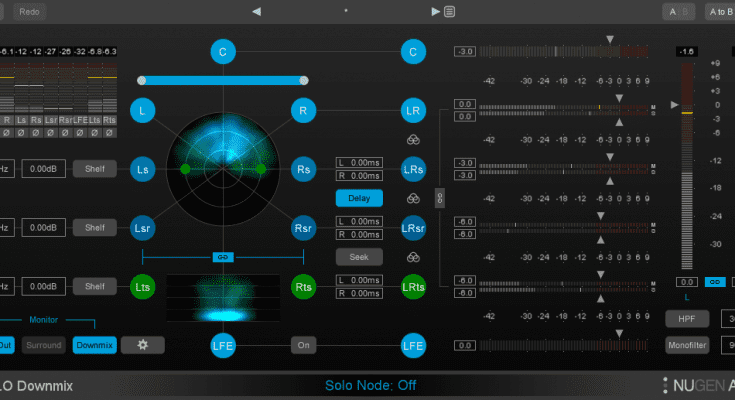
Task: Go to next preset with right arrow
Action: click(436, 12)
